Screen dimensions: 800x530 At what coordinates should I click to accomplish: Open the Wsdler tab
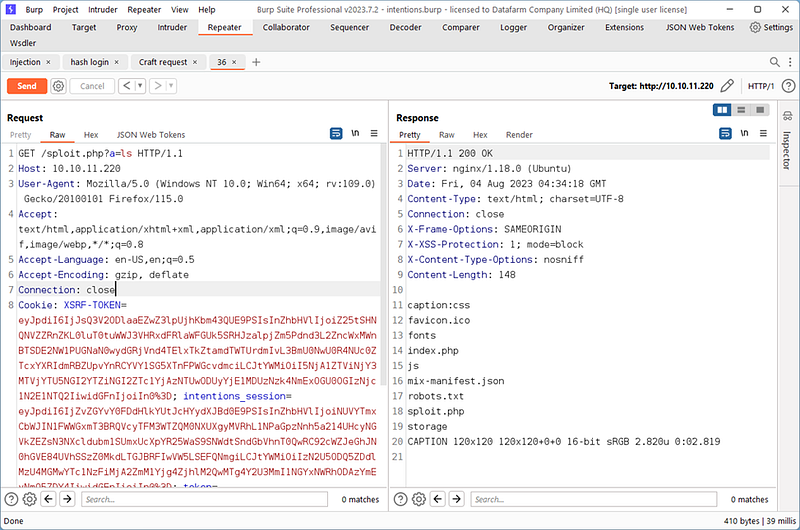tap(23, 43)
